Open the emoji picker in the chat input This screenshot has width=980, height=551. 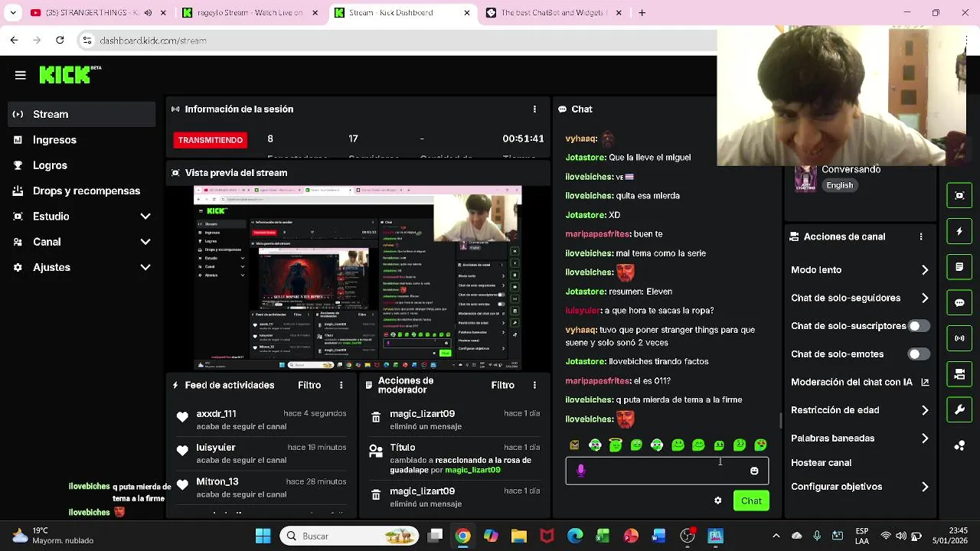tap(754, 471)
